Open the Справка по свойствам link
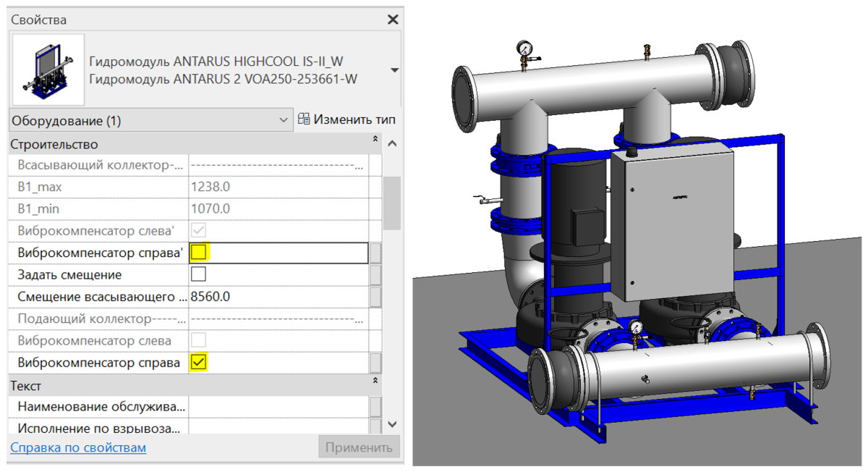Screen dimensions: 868x472 (x=78, y=447)
